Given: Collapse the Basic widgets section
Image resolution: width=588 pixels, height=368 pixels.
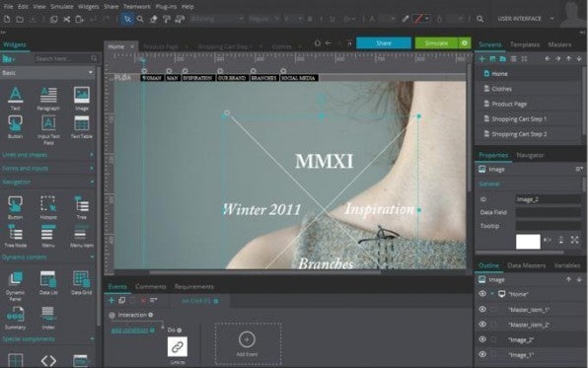Looking at the screenshot, I should [x=91, y=72].
